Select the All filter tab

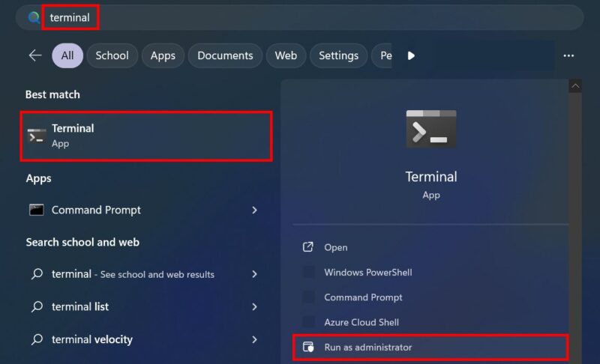67,55
